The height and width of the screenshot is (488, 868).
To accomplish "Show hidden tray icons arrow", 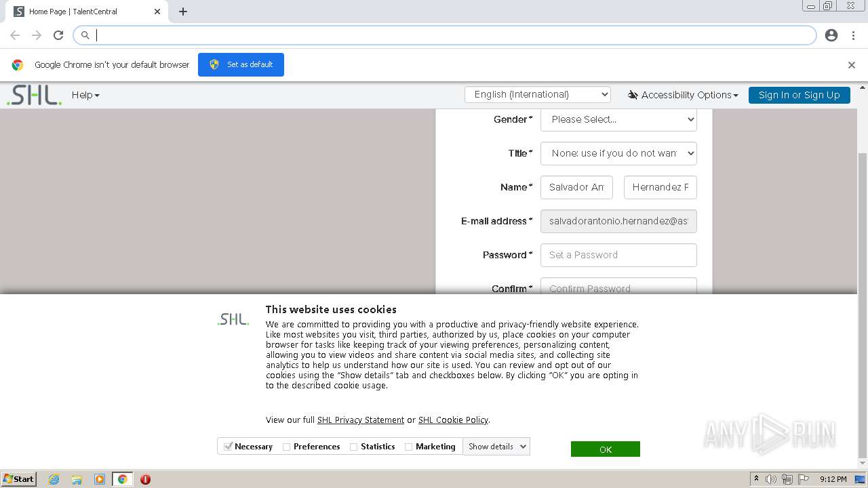I will (x=756, y=479).
